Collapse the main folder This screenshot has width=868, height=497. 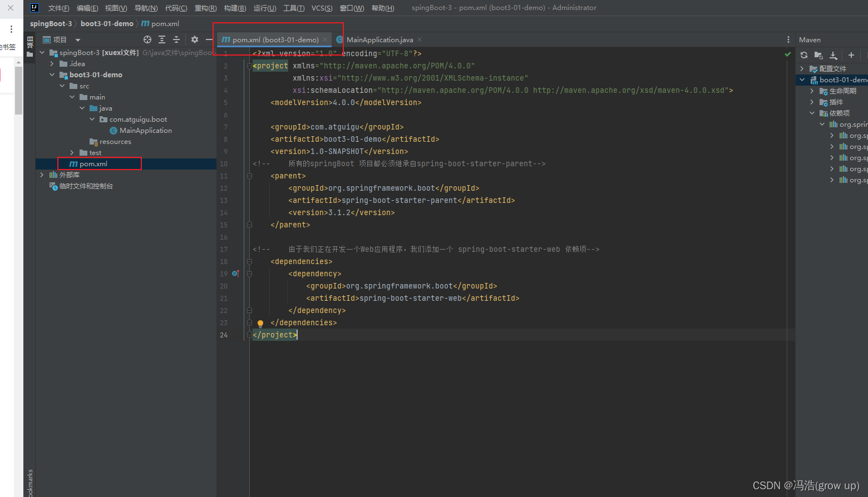click(72, 97)
